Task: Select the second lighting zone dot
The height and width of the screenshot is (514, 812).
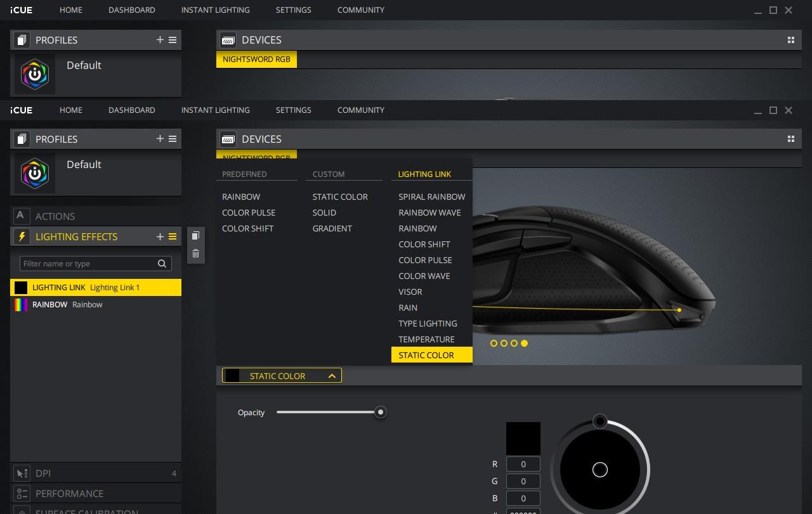Action: tap(504, 344)
